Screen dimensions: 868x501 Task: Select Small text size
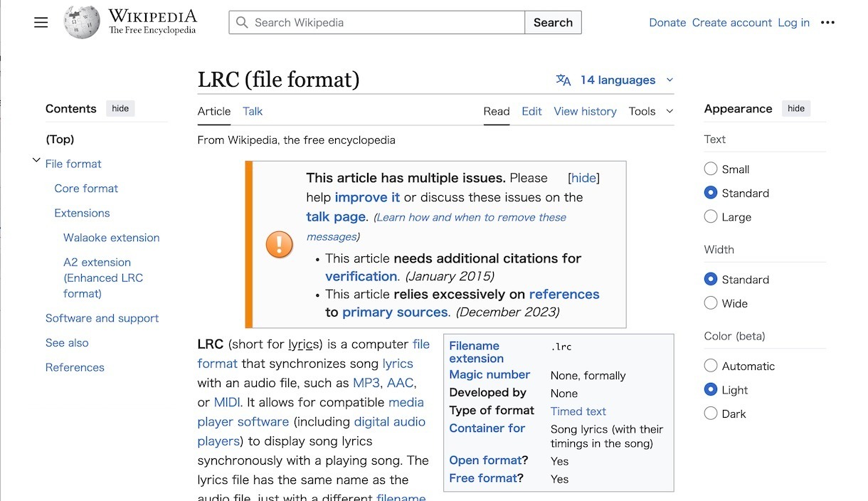click(x=710, y=169)
